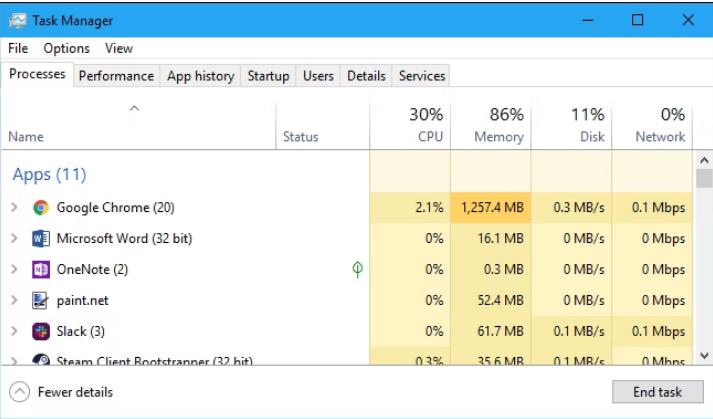Click the OneNote app icon
Viewport: 713px width, 419px height.
pos(41,270)
